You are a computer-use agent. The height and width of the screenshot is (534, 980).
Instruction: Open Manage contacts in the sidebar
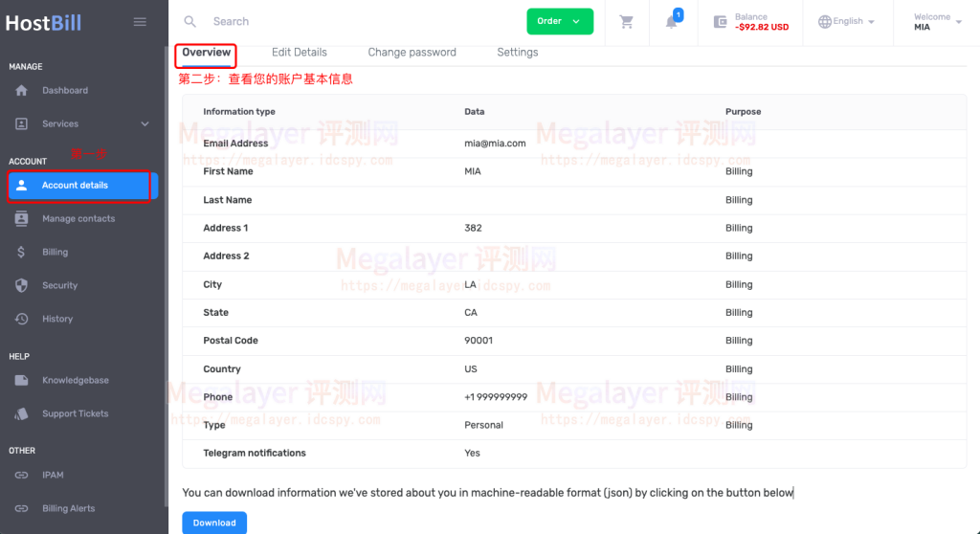point(78,219)
